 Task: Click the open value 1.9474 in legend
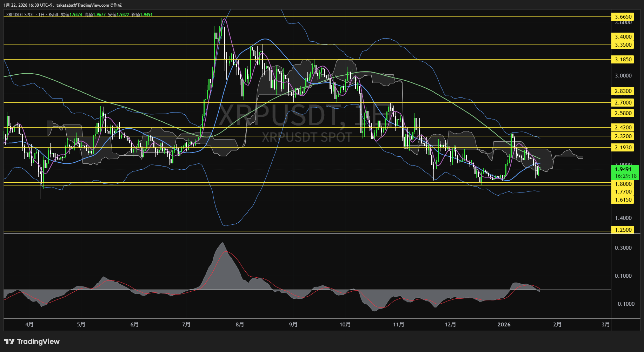76,15
